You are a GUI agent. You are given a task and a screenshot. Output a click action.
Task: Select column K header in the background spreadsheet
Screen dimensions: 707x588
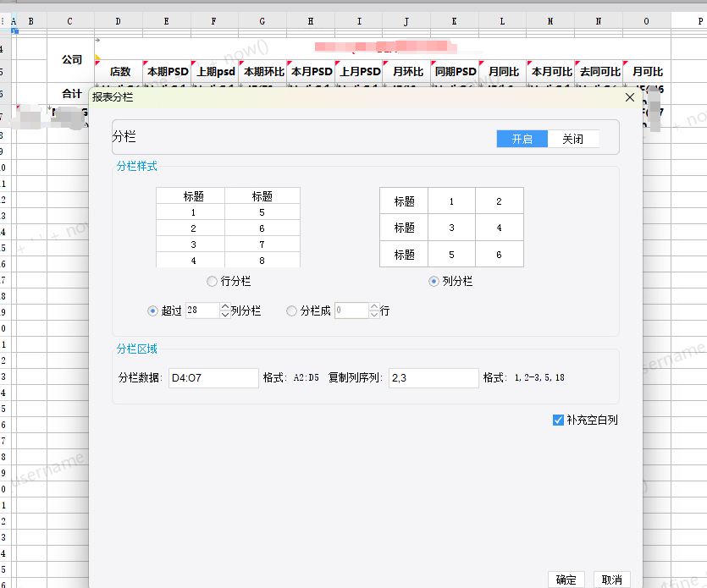tap(455, 21)
